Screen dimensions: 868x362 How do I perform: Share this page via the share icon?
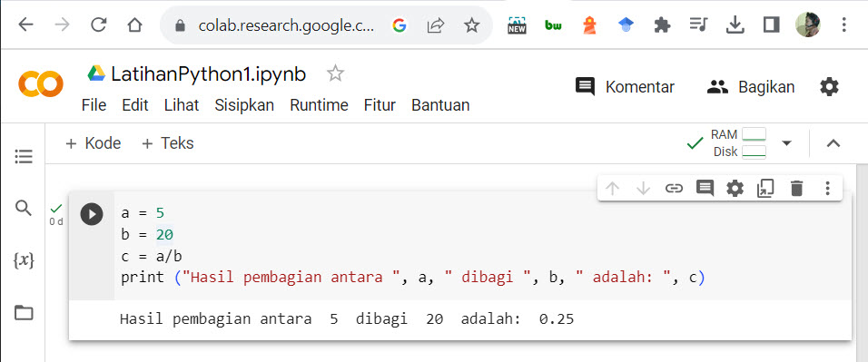click(x=436, y=24)
